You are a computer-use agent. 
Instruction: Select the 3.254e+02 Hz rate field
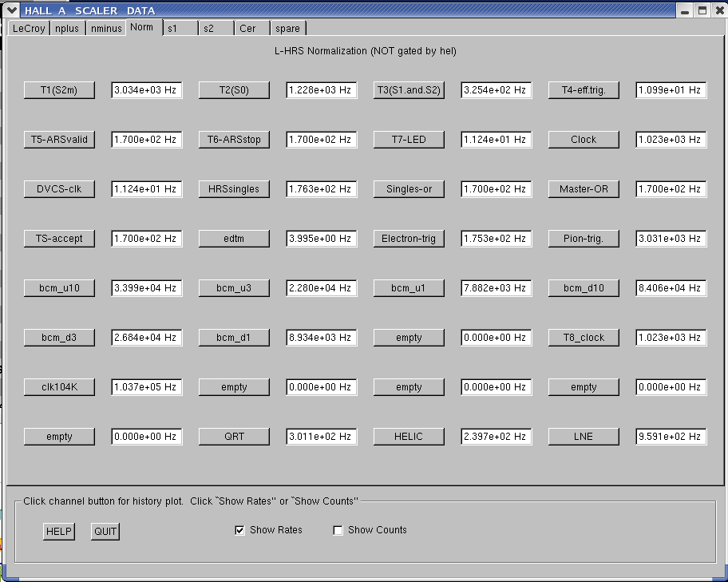pos(497,90)
